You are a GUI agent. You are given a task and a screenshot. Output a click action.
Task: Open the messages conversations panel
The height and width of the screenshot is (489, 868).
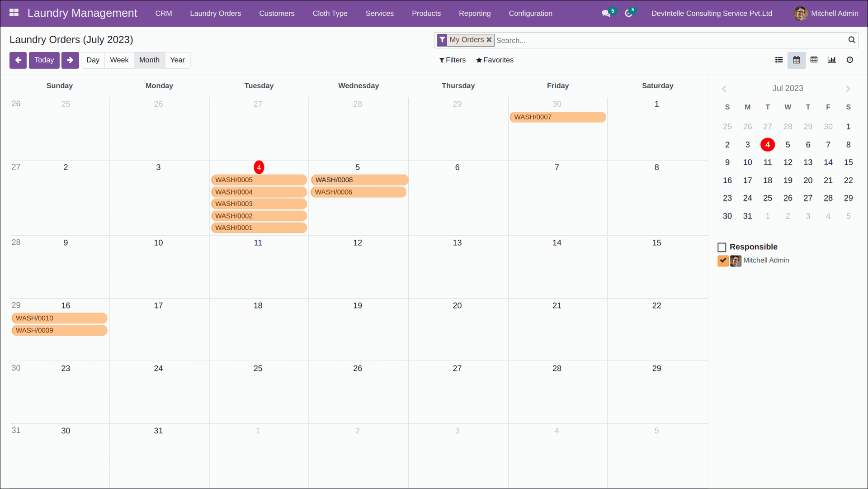606,13
